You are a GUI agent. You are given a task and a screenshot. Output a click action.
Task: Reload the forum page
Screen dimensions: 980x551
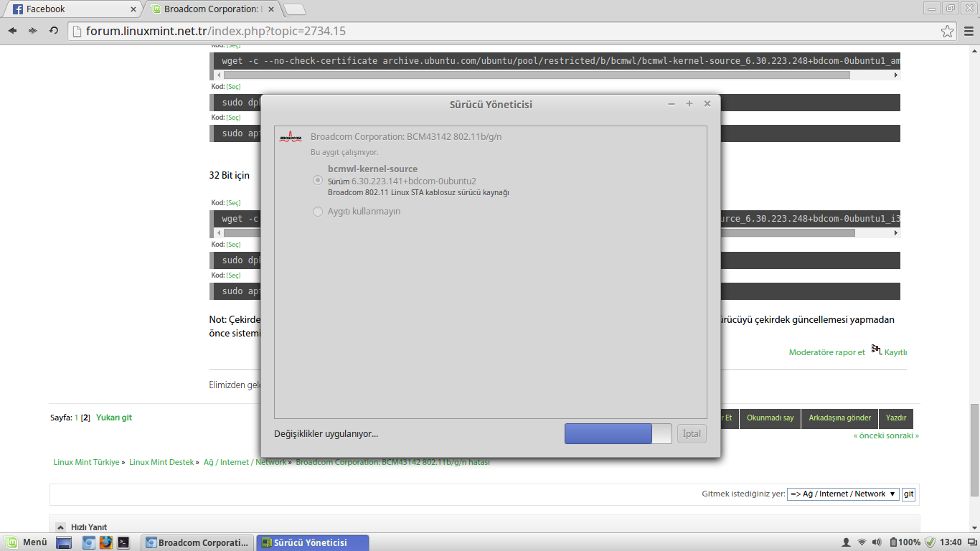click(x=54, y=31)
